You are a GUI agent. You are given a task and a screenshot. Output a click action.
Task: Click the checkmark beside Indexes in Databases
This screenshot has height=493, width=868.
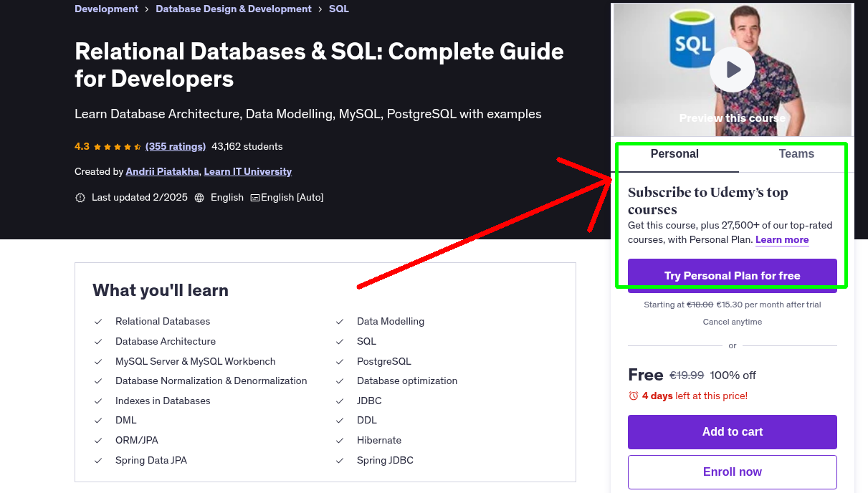pyautogui.click(x=97, y=401)
